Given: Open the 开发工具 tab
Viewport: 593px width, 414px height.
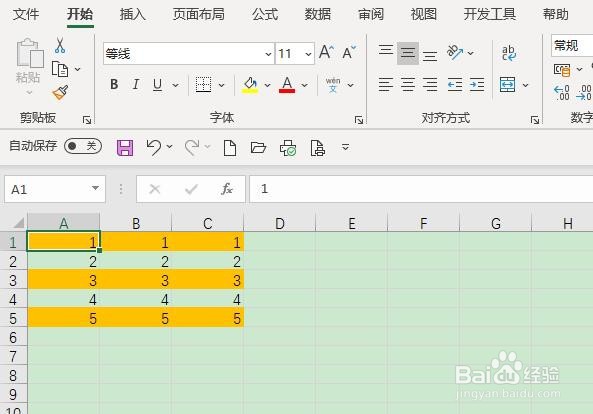Looking at the screenshot, I should click(x=490, y=14).
